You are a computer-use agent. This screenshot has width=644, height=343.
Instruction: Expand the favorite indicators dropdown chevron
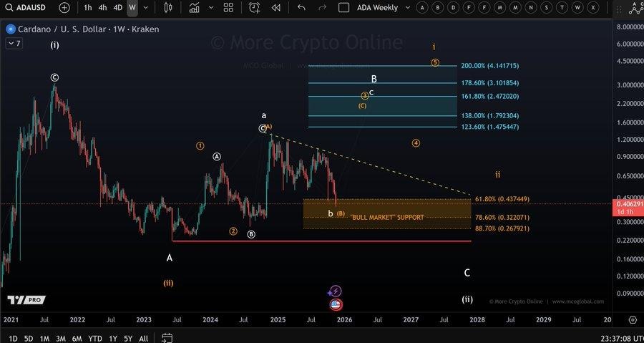211,7
